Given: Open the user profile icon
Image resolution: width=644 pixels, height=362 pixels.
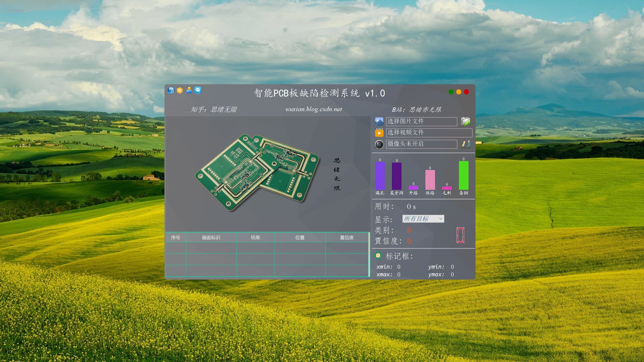Looking at the screenshot, I should [x=189, y=90].
